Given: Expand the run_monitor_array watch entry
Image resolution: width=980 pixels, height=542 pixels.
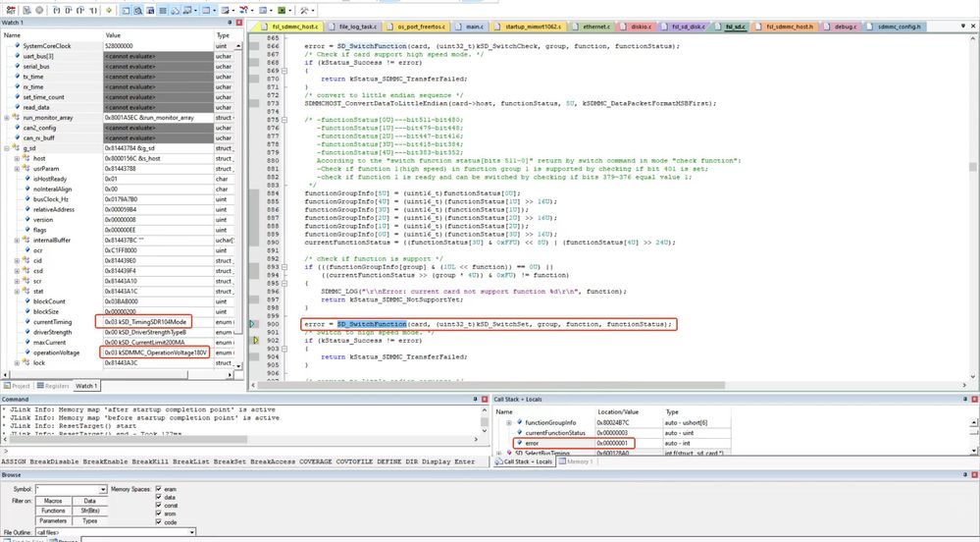Looking at the screenshot, I should click(7, 118).
